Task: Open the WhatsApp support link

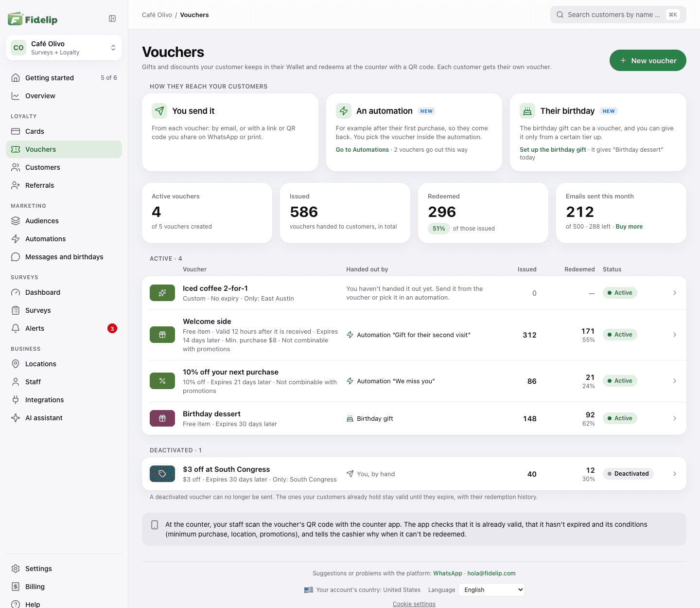Action: (448, 573)
